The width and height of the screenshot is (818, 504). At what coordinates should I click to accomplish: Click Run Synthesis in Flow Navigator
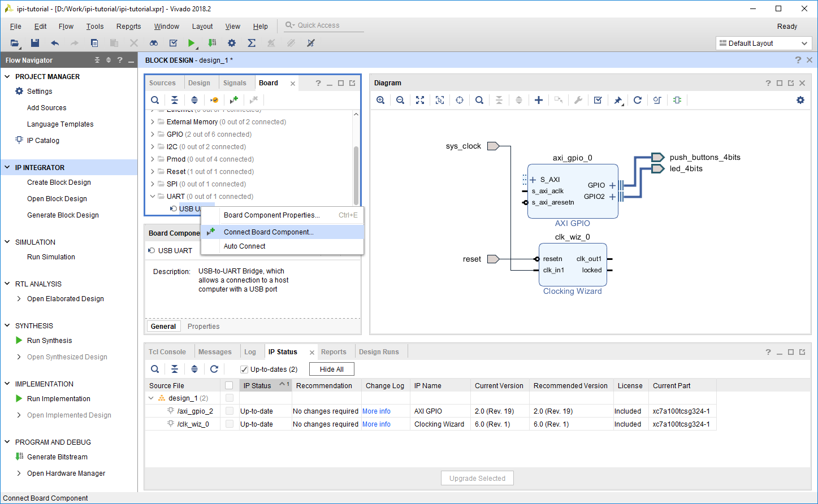click(x=50, y=341)
